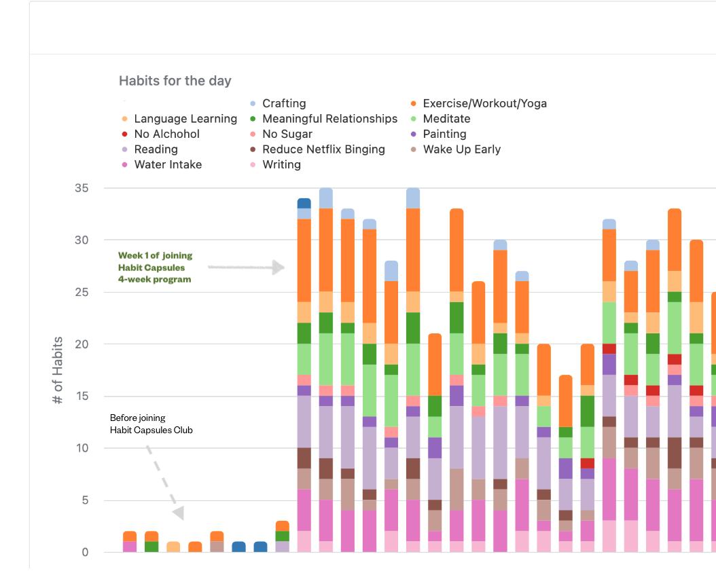
Task: Click the Water Intake pink legend dot
Action: click(x=125, y=165)
